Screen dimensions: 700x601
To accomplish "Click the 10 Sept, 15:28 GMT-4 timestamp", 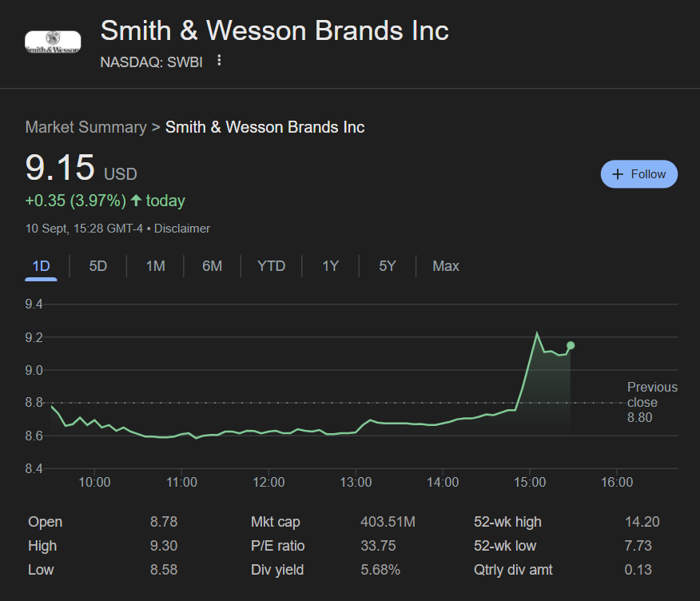I will pos(84,229).
